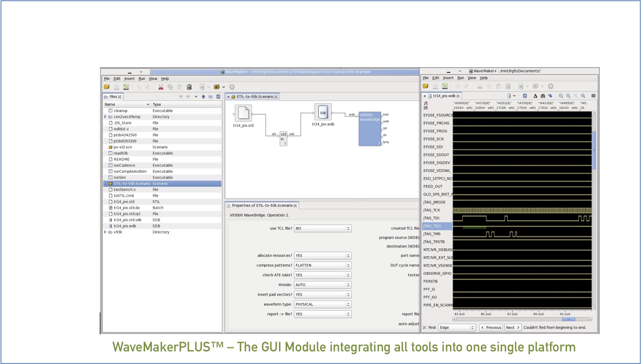Click the columns icon in waveform toolbar
This screenshot has height=364, width=641.
point(593,96)
